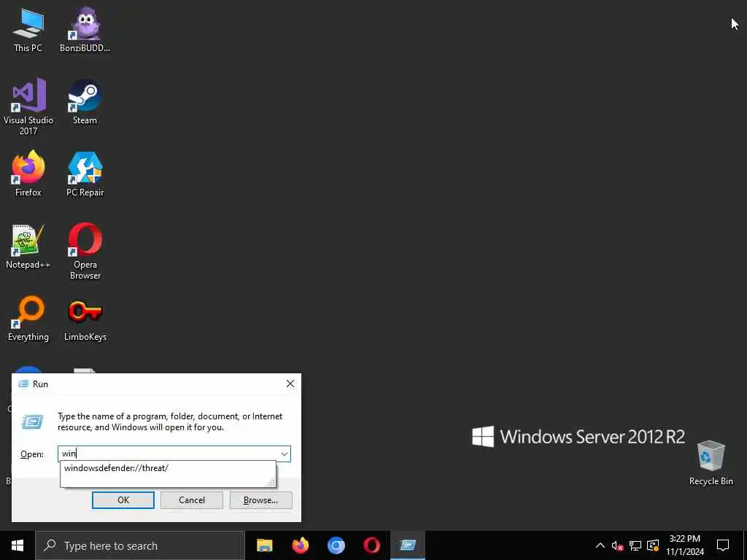Select the Everything search shortcut
Image resolution: width=747 pixels, height=560 pixels.
tap(28, 319)
